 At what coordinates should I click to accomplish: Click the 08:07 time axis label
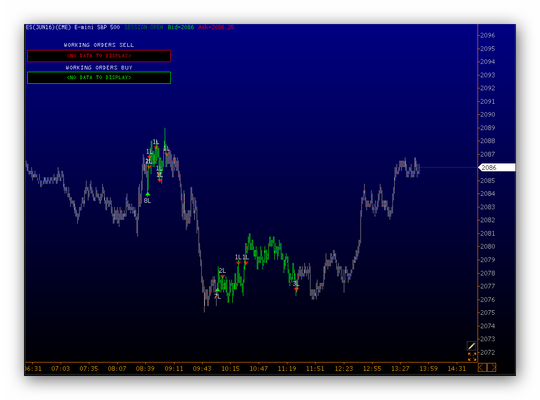pyautogui.click(x=117, y=369)
